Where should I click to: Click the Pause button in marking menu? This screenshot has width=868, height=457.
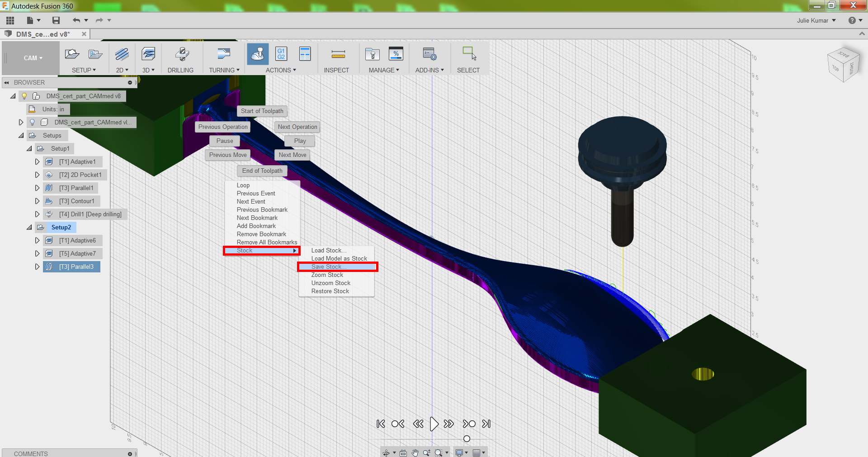pos(225,141)
